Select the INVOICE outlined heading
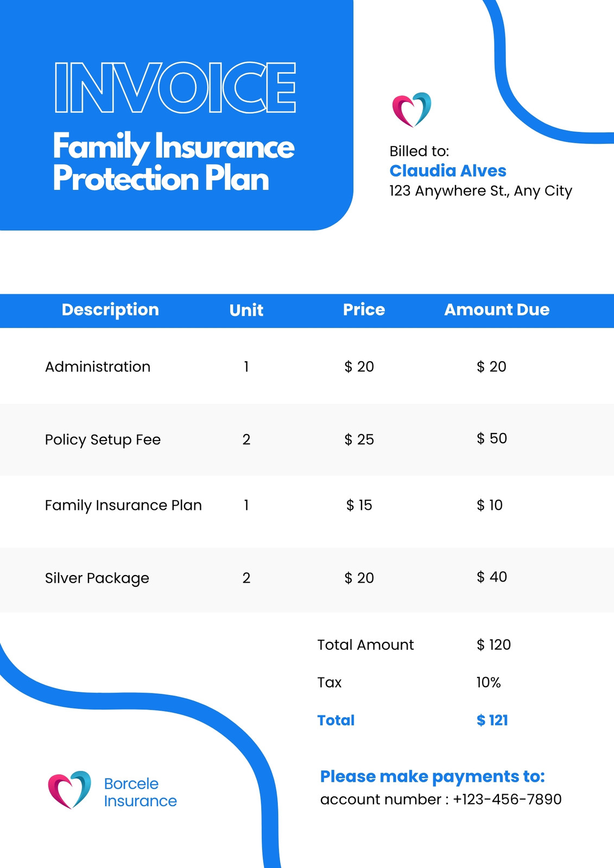 pyautogui.click(x=175, y=87)
